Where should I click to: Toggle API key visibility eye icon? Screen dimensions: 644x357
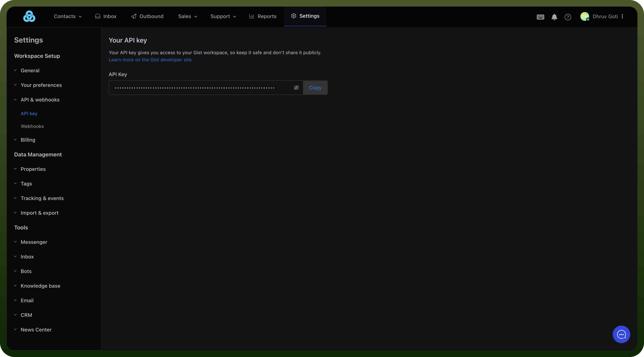coord(296,88)
